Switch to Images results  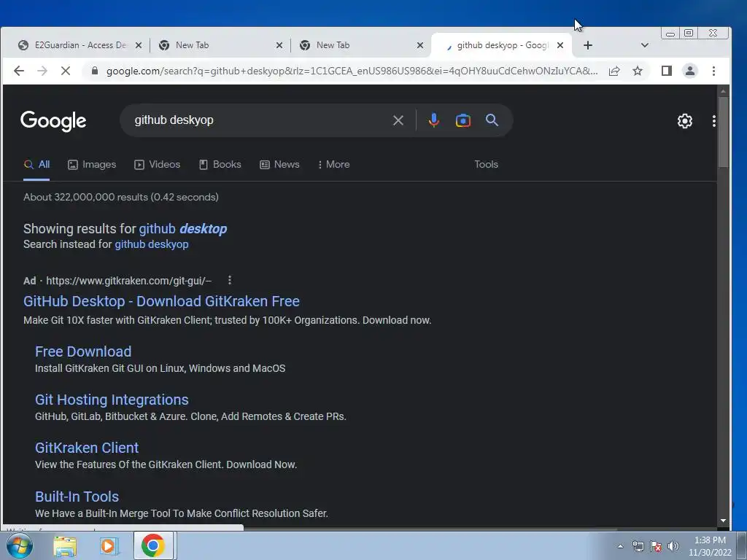point(92,164)
